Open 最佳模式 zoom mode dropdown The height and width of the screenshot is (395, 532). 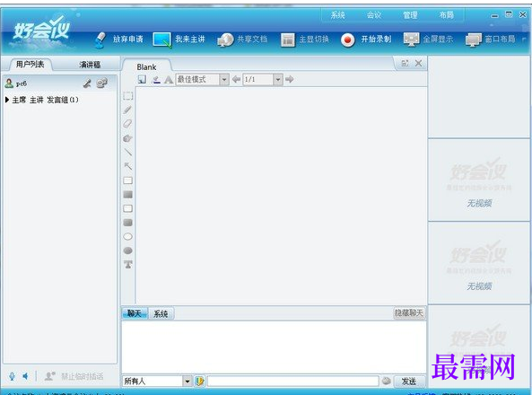(224, 80)
